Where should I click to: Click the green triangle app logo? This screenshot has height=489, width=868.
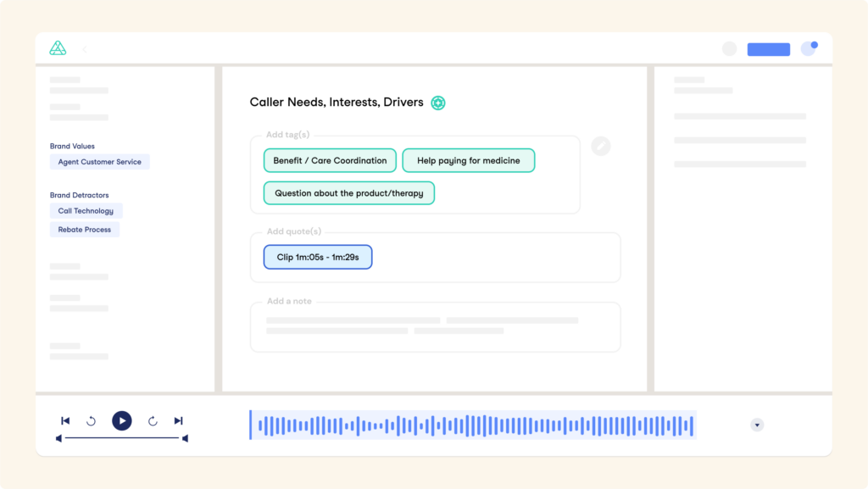(x=58, y=48)
